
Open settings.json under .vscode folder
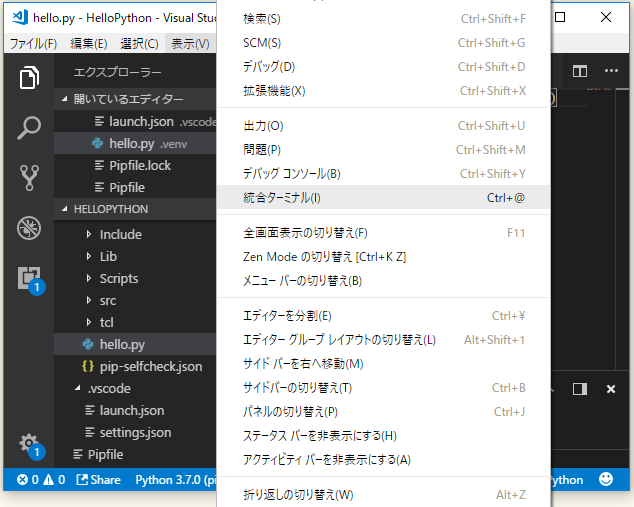(135, 433)
